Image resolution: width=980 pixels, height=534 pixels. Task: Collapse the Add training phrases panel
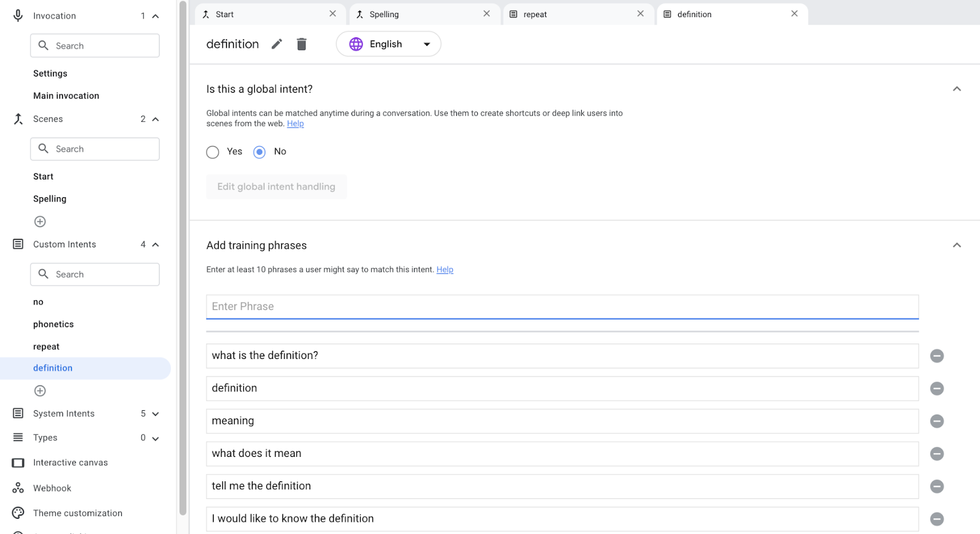tap(957, 246)
